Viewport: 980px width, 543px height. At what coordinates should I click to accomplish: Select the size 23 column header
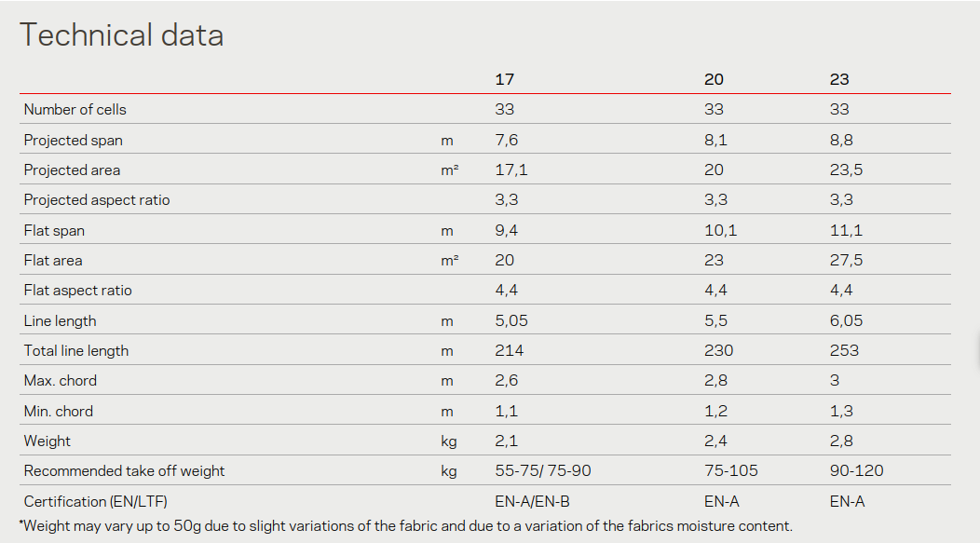pos(839,79)
